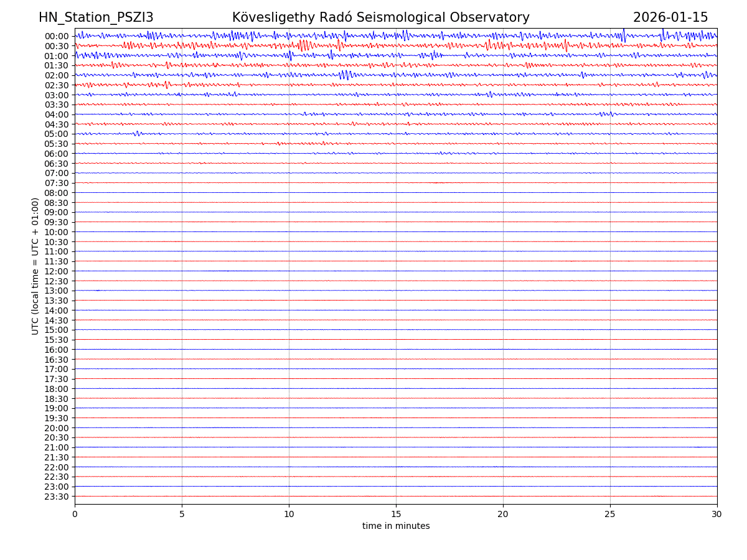Click the 23:30 row label

(56, 497)
